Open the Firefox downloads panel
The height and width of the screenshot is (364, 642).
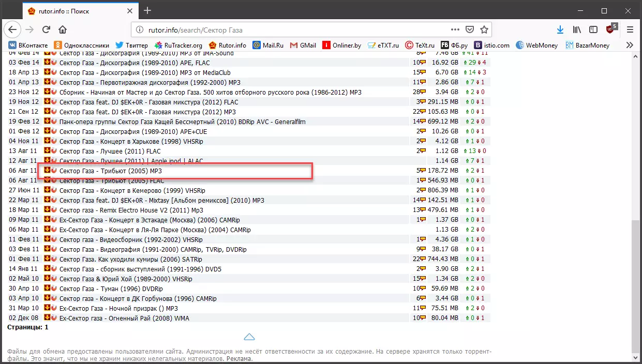click(560, 29)
